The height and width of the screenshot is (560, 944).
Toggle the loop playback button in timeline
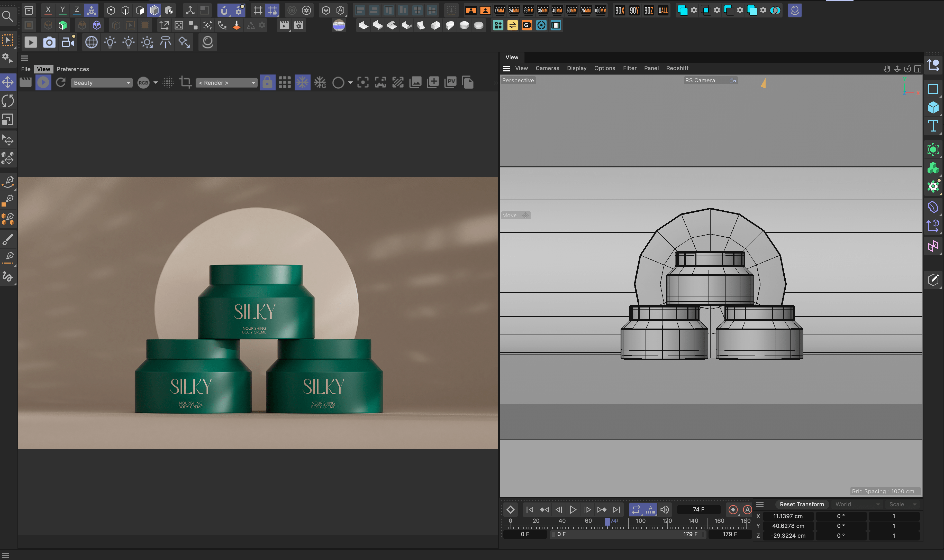click(x=636, y=509)
